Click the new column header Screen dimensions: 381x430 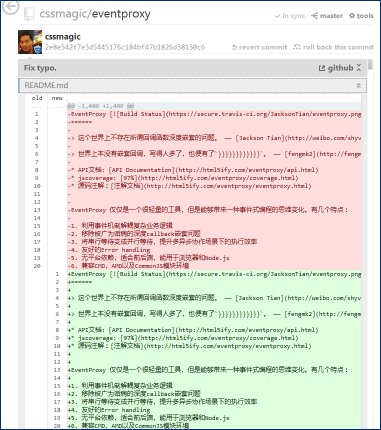(57, 98)
